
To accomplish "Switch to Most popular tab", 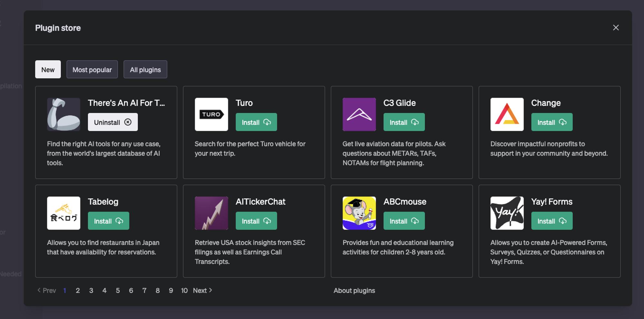I will 92,69.
